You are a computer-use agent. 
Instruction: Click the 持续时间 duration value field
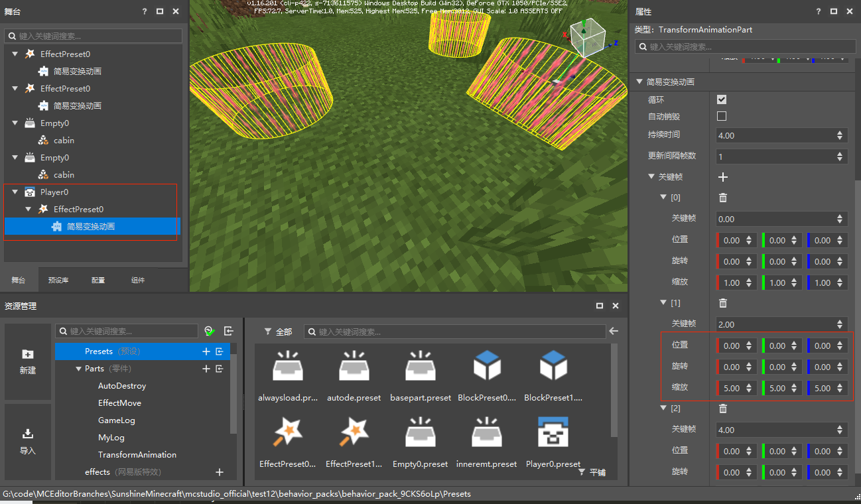pos(775,135)
